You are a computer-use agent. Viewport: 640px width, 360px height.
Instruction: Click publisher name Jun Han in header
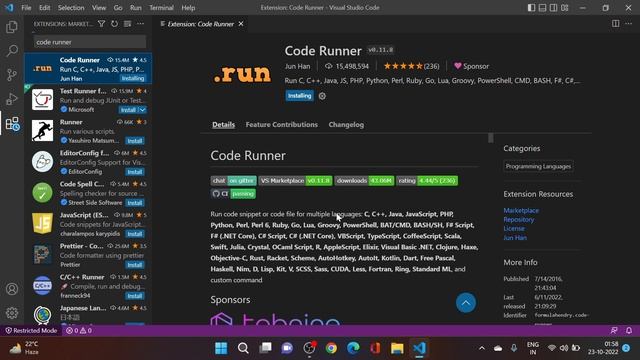coord(298,66)
